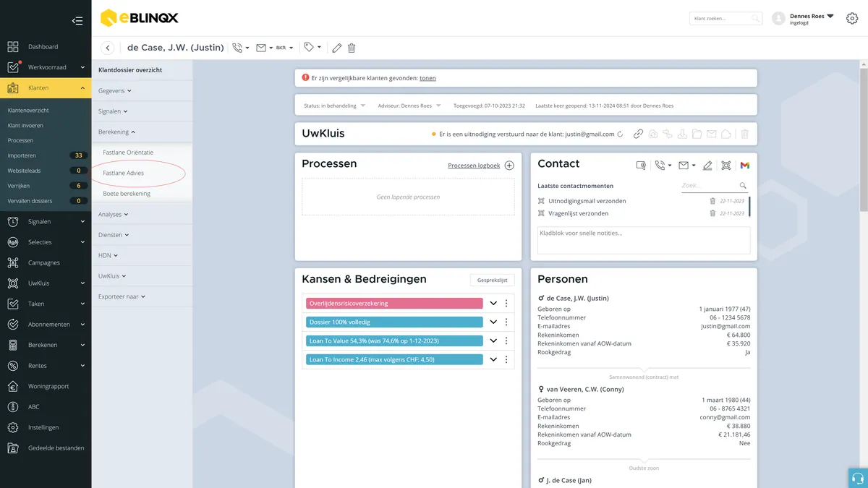Add a new process with the plus icon

[x=509, y=166]
